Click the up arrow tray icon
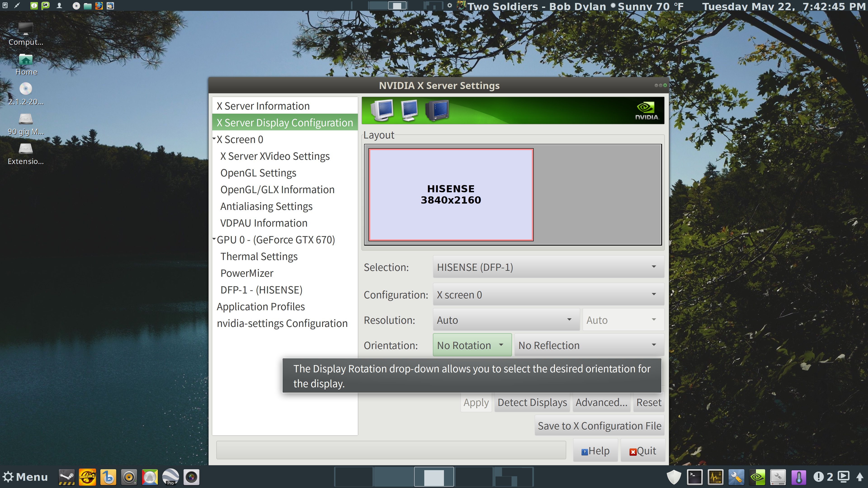This screenshot has width=868, height=488. [x=860, y=477]
